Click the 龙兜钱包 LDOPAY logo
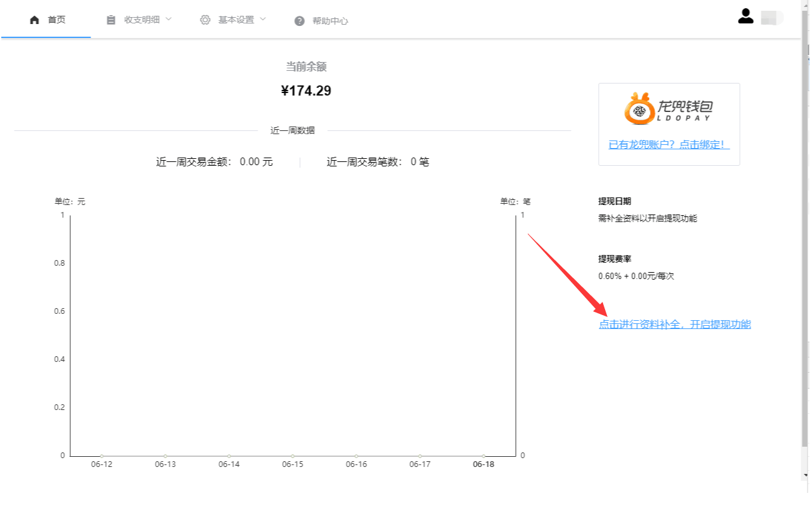 pos(669,108)
